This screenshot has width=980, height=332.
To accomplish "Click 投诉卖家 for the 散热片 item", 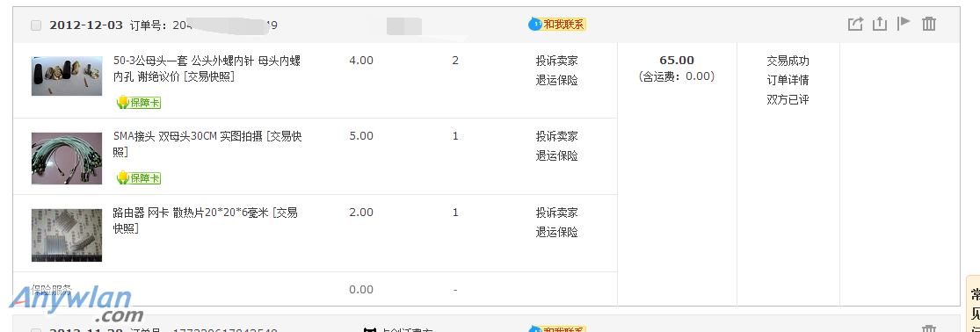I will click(557, 213).
